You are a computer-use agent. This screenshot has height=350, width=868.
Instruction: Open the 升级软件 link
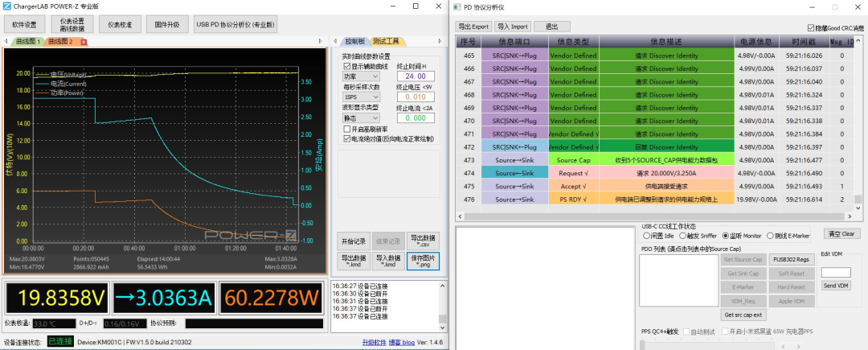pos(375,342)
